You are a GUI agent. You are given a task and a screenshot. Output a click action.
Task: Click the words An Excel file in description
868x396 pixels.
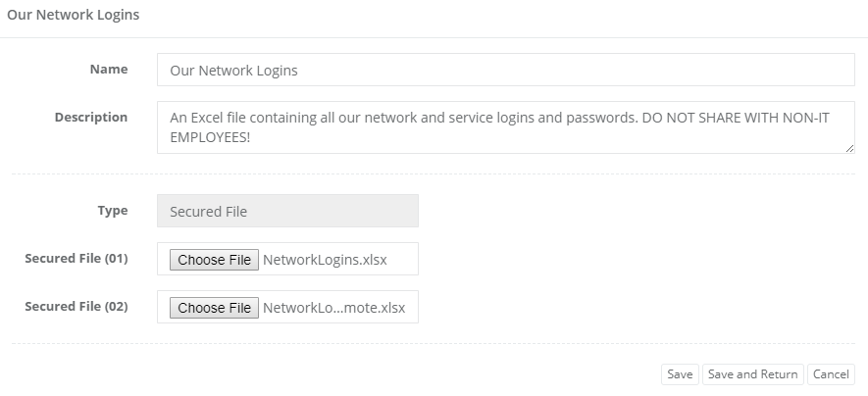click(x=207, y=118)
